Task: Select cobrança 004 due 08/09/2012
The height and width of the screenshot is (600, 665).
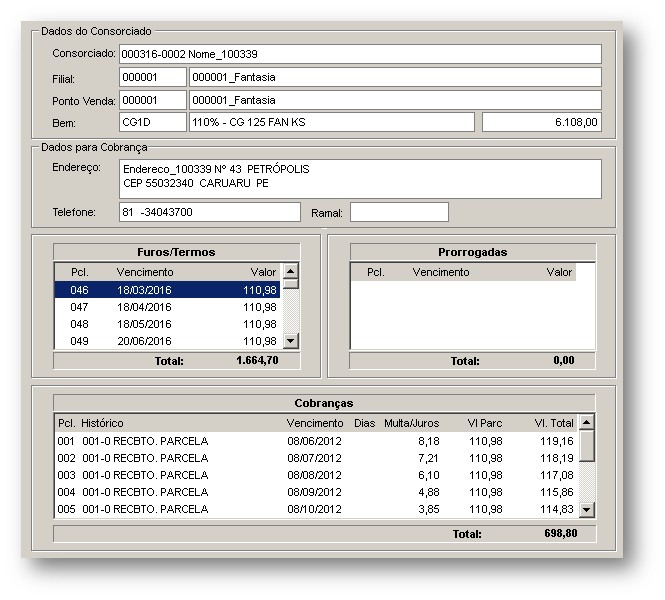Action: point(316,492)
